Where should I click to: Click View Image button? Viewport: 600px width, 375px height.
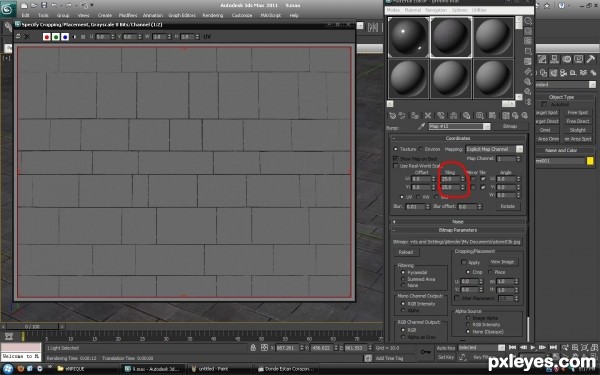(502, 262)
